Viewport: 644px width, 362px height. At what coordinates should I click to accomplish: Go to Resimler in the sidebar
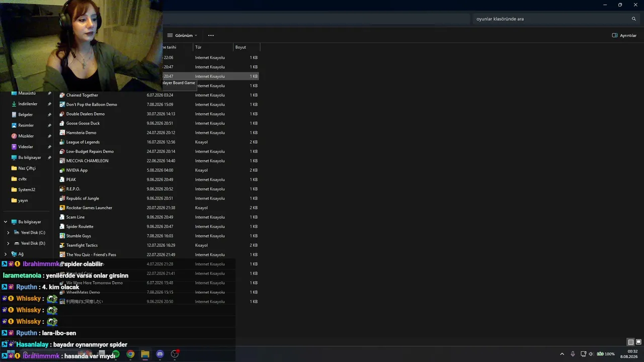(x=26, y=126)
